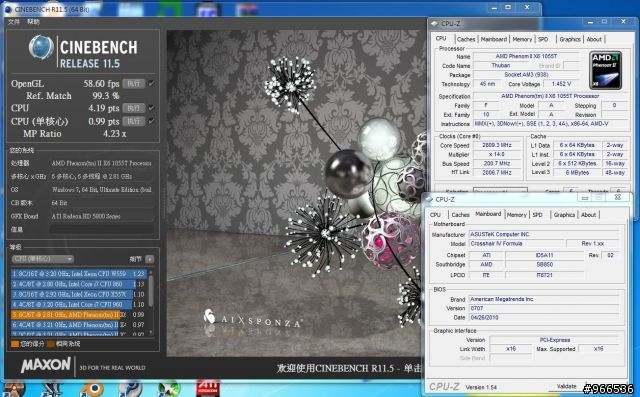Toggle the OpenGL test checkbox
This screenshot has width=640, height=397.
tap(151, 84)
